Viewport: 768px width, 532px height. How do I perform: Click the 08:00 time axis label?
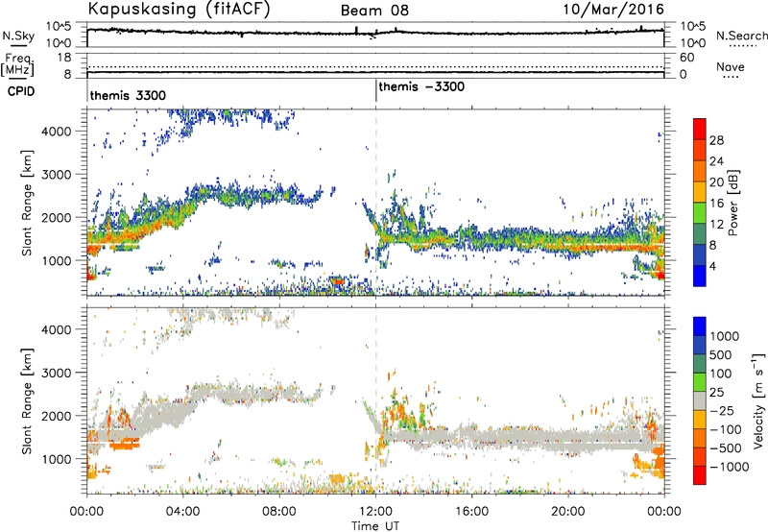point(279,512)
